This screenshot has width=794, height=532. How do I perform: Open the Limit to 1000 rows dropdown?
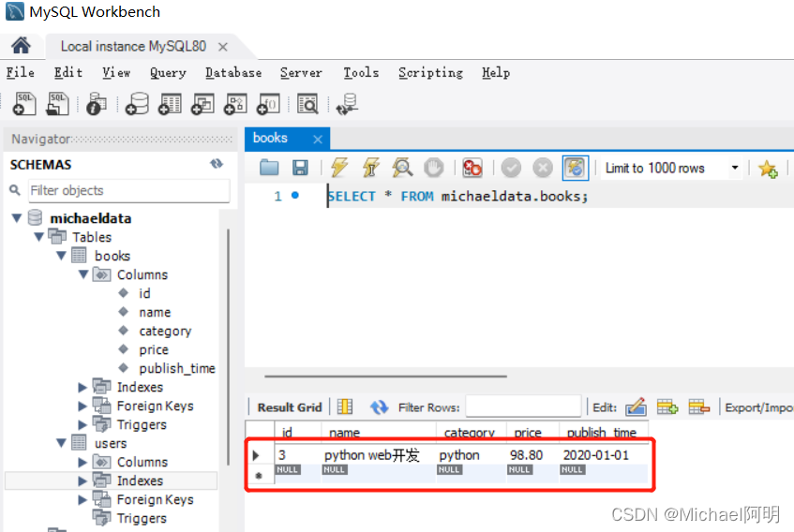735,168
